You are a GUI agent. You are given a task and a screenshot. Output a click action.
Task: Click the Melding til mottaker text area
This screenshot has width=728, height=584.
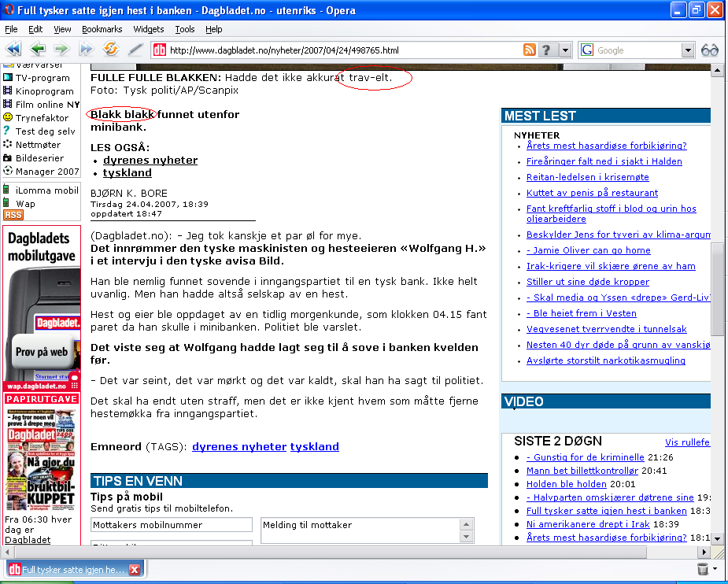click(x=360, y=530)
